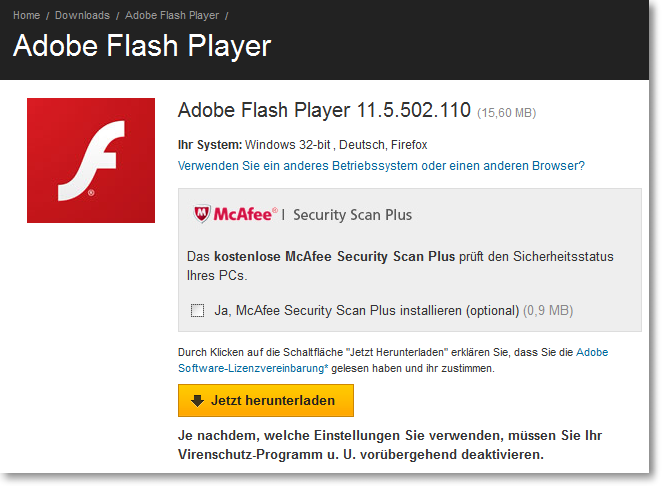
Task: Enable the McAfee Security Scan Plus checkbox
Action: click(197, 310)
